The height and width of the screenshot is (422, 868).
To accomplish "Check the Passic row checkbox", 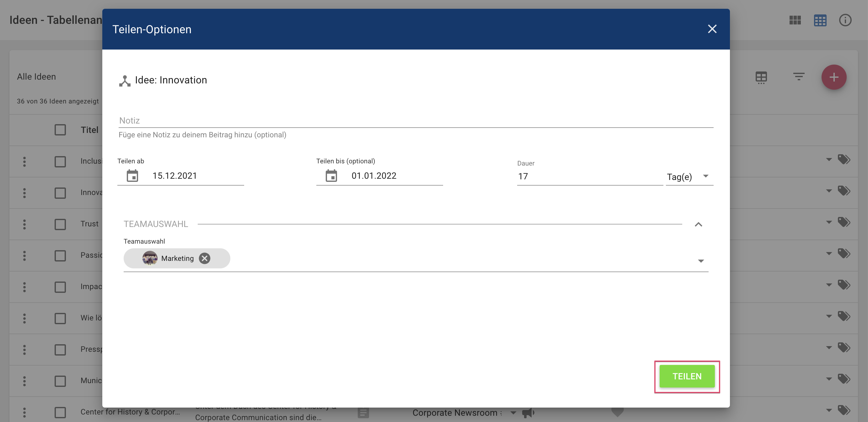I will (60, 256).
